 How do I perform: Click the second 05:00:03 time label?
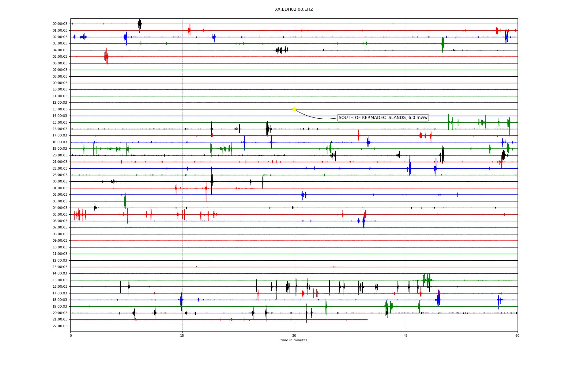click(60, 214)
